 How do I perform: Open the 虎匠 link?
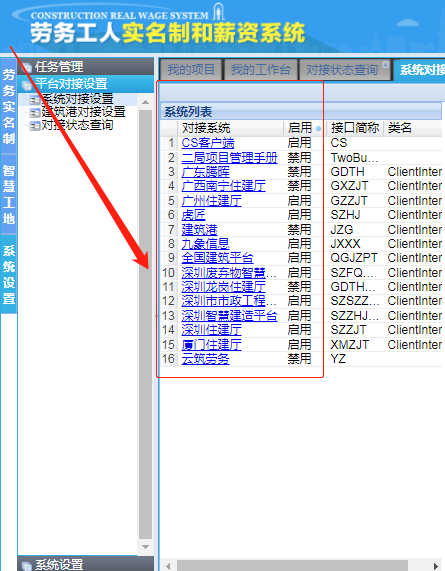[x=193, y=215]
